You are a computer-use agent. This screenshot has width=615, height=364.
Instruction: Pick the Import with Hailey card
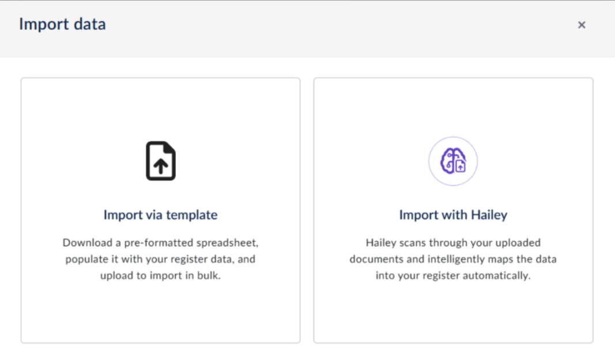pyautogui.click(x=453, y=311)
